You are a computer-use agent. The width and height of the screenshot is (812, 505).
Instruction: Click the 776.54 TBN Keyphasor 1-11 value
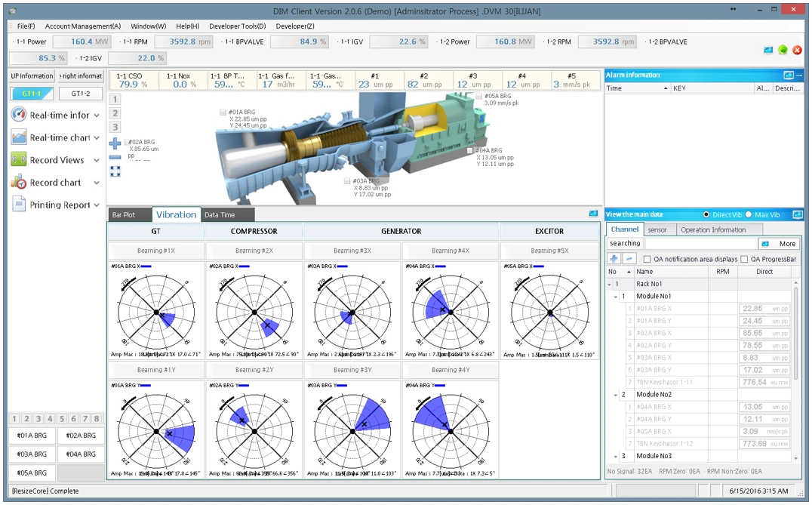[764, 382]
